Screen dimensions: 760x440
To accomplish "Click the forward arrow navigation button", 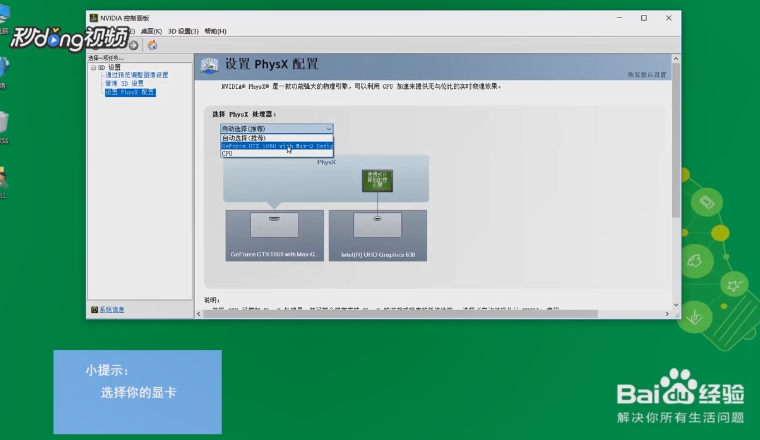I will pyautogui.click(x=133, y=46).
